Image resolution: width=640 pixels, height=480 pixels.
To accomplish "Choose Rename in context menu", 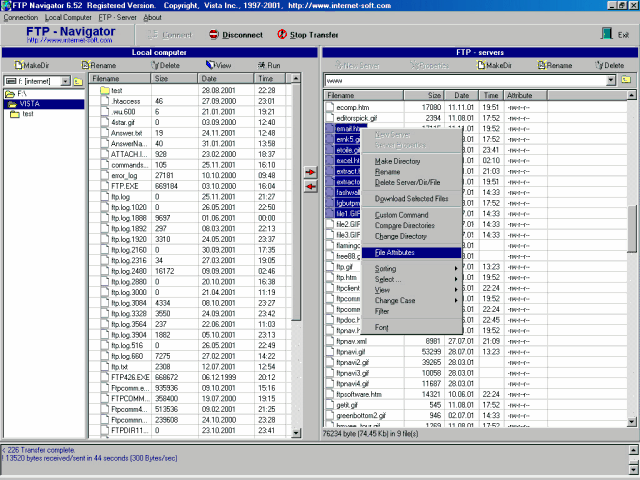I will (x=412, y=172).
